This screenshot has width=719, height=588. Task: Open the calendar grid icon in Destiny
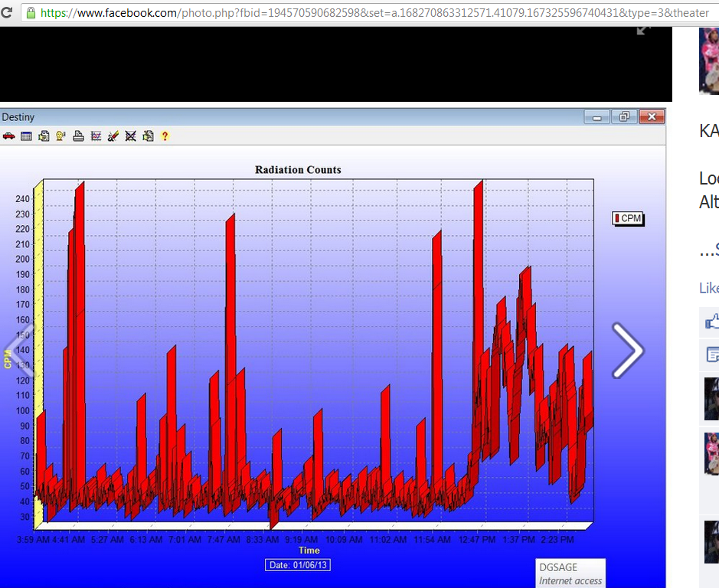tap(26, 136)
